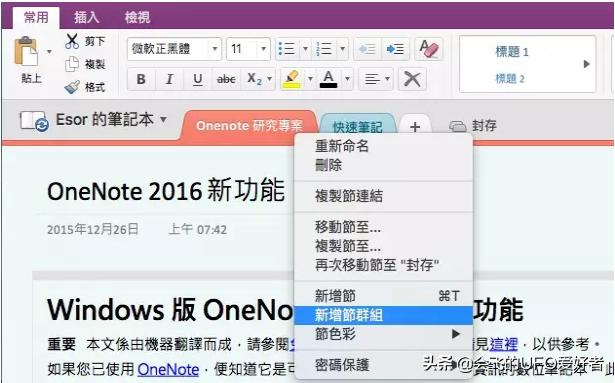Choose 新增節 from context menu

point(384,295)
